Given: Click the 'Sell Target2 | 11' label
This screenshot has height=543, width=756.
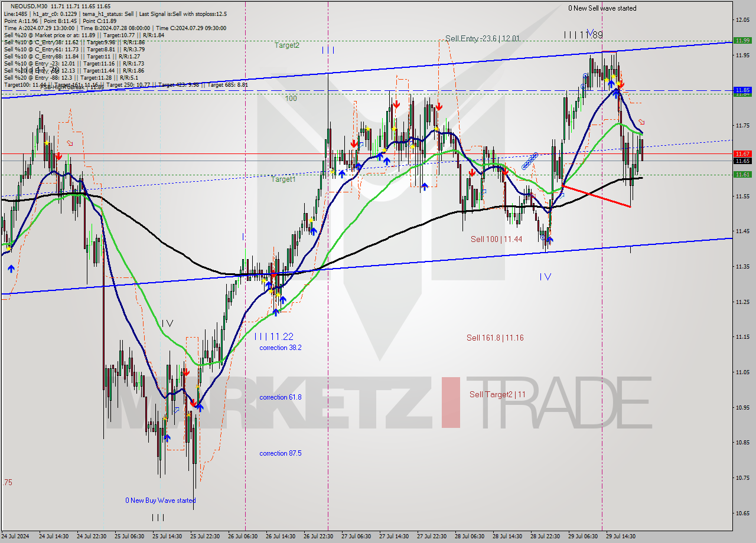Looking at the screenshot, I should coord(497,394).
